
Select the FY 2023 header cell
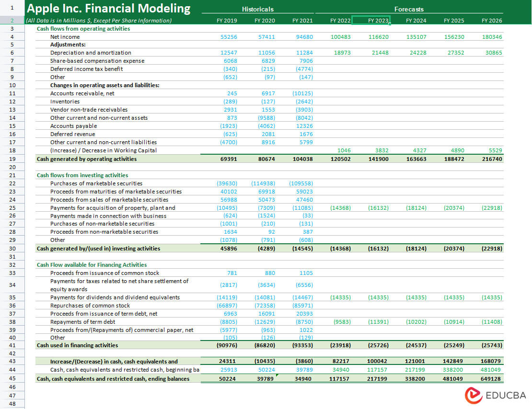point(371,20)
